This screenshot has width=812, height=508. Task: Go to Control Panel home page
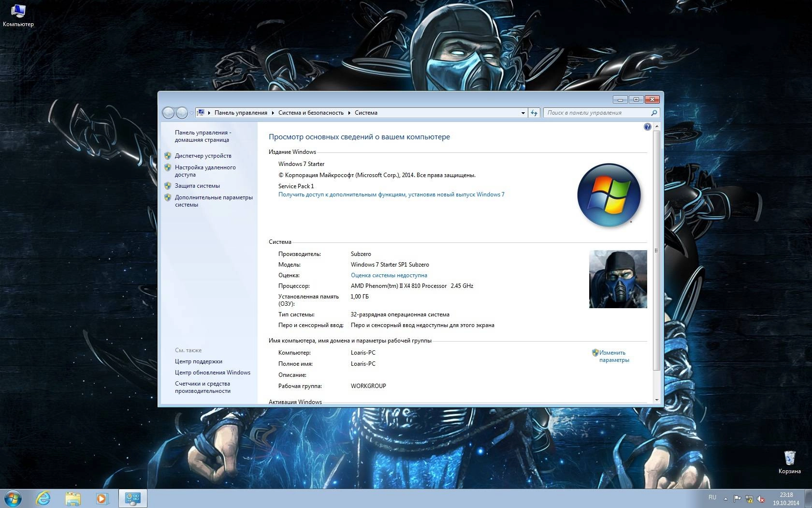(203, 136)
